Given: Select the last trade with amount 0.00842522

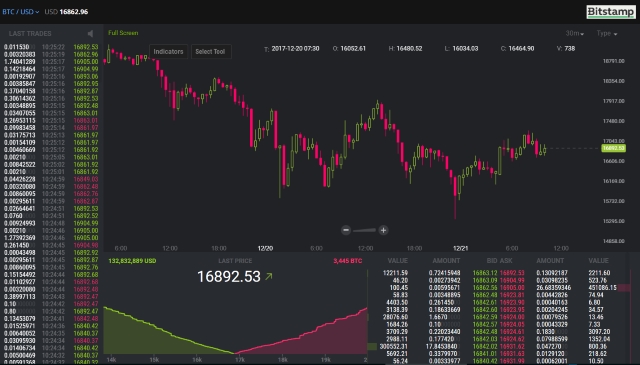Looking at the screenshot, I should pyautogui.click(x=51, y=165).
